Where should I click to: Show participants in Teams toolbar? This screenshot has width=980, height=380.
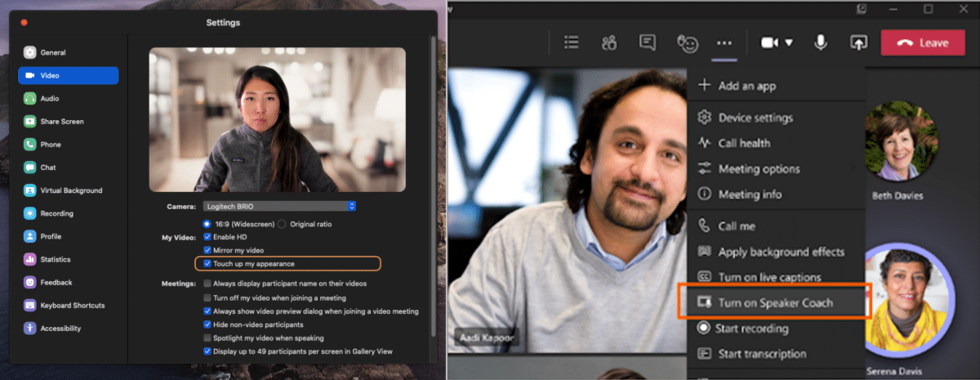click(x=609, y=42)
